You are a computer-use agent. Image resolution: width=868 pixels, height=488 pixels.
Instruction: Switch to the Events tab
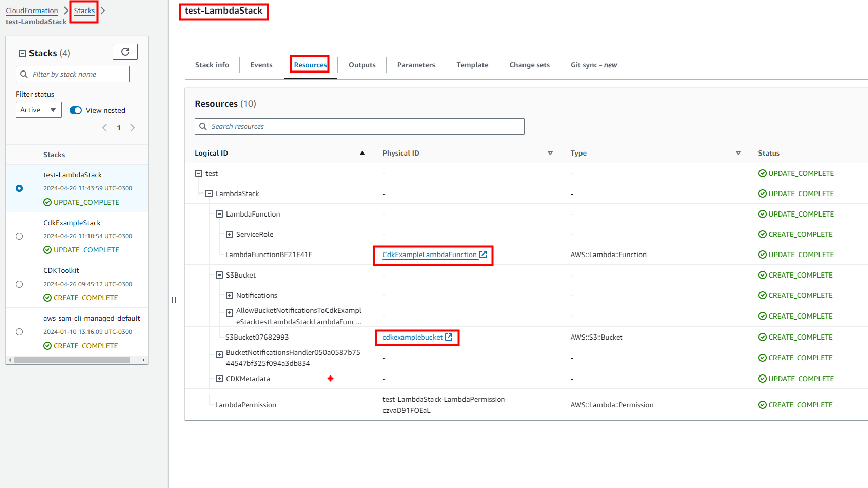261,65
